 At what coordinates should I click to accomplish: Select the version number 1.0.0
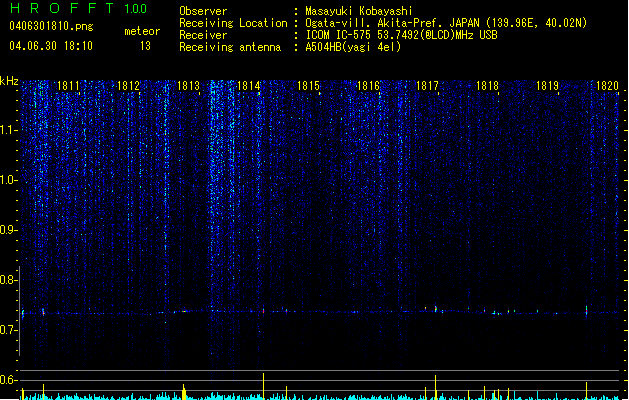[x=136, y=8]
